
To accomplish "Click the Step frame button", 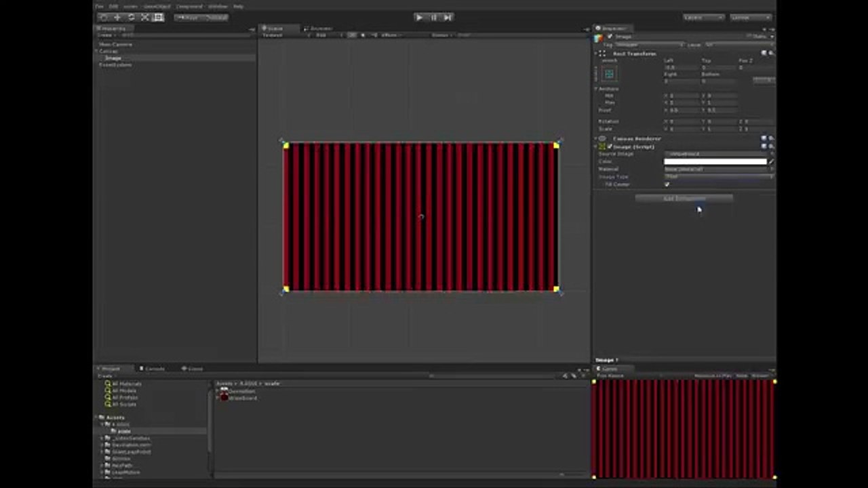I will pos(448,17).
